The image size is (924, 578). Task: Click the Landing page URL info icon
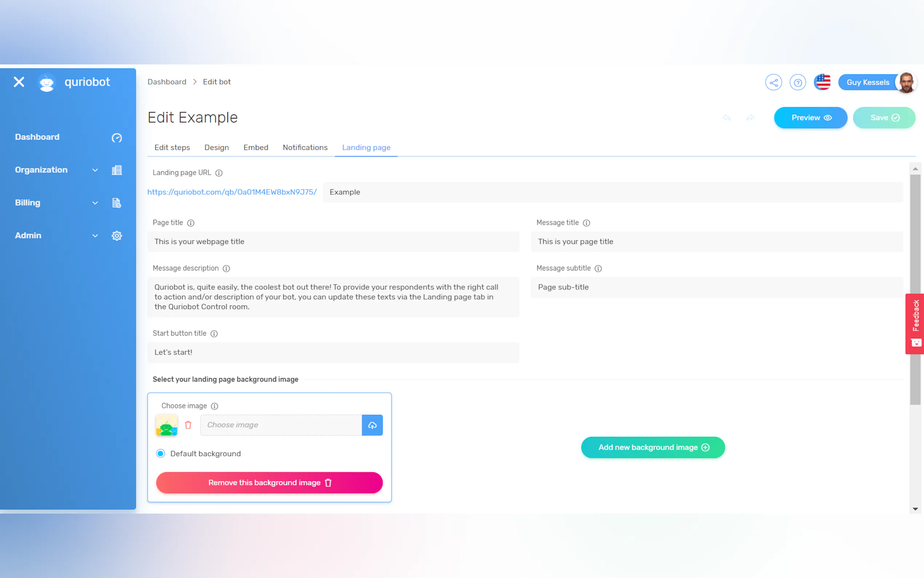click(219, 173)
